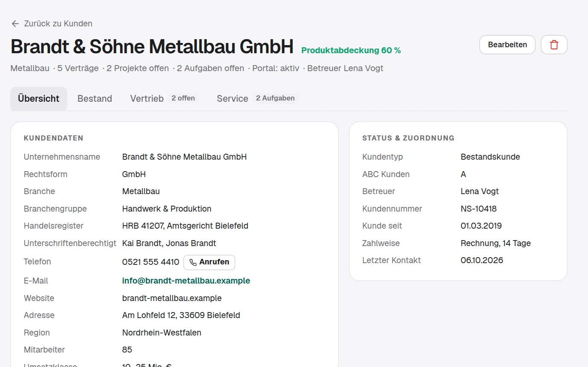Click the back arrow icon
Image resolution: width=588 pixels, height=367 pixels.
15,24
